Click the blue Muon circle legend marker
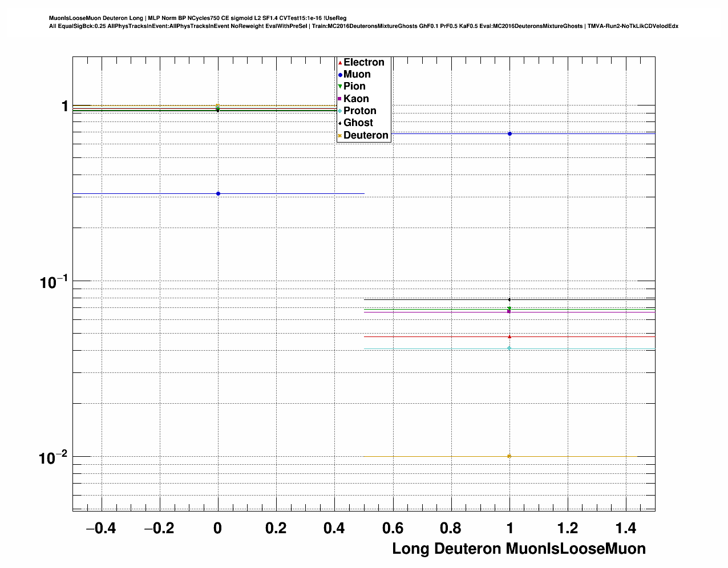This screenshot has width=728, height=568. click(x=340, y=75)
